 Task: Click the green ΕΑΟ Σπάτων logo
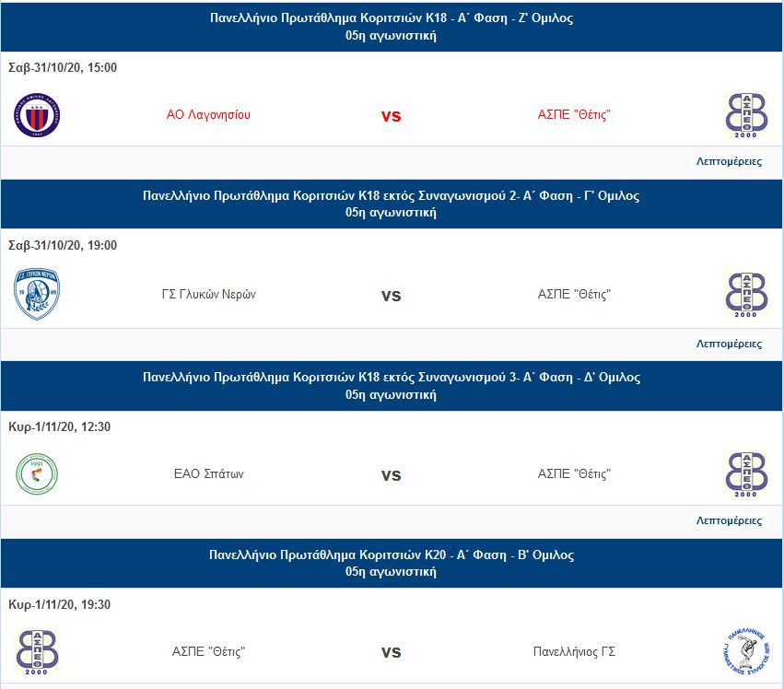(x=37, y=475)
